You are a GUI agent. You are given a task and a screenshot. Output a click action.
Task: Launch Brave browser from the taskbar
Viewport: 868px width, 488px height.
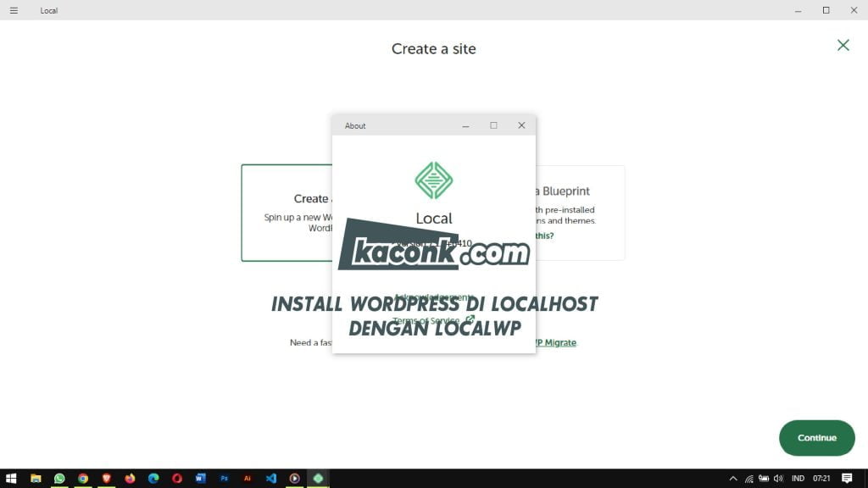pos(106,478)
